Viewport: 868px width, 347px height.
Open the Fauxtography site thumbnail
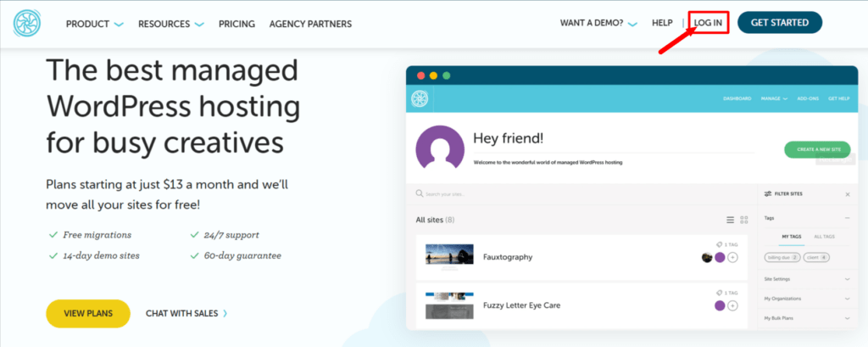(x=449, y=255)
